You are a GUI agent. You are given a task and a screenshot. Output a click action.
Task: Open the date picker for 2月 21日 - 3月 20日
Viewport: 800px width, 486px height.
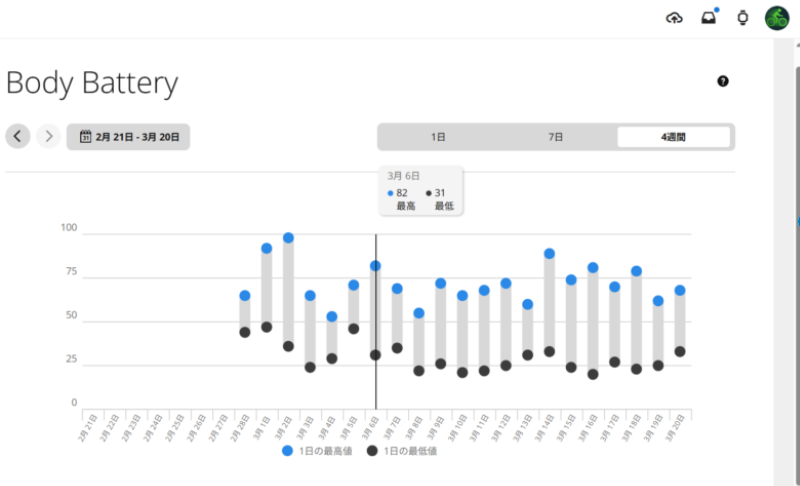point(128,137)
